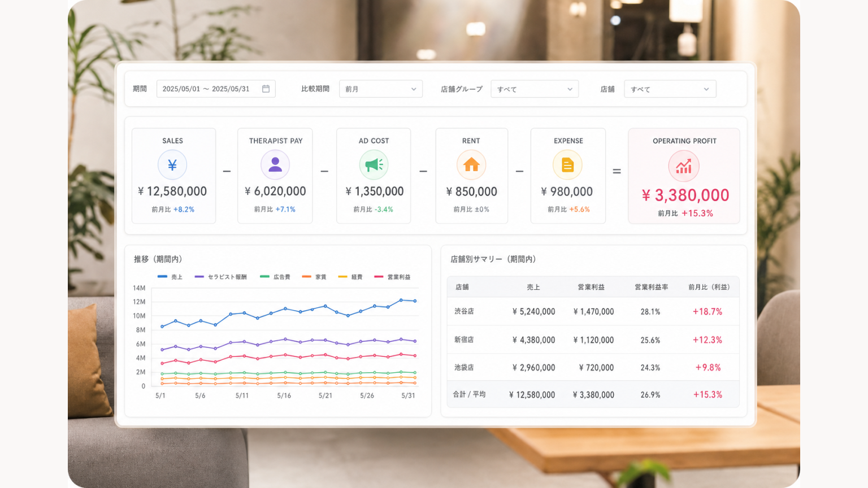Open the 比較期間 dropdown showing 前月
868x488 pixels.
(381, 89)
